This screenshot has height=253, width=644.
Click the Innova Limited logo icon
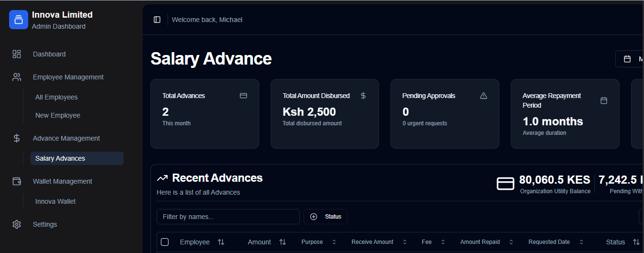pyautogui.click(x=19, y=20)
